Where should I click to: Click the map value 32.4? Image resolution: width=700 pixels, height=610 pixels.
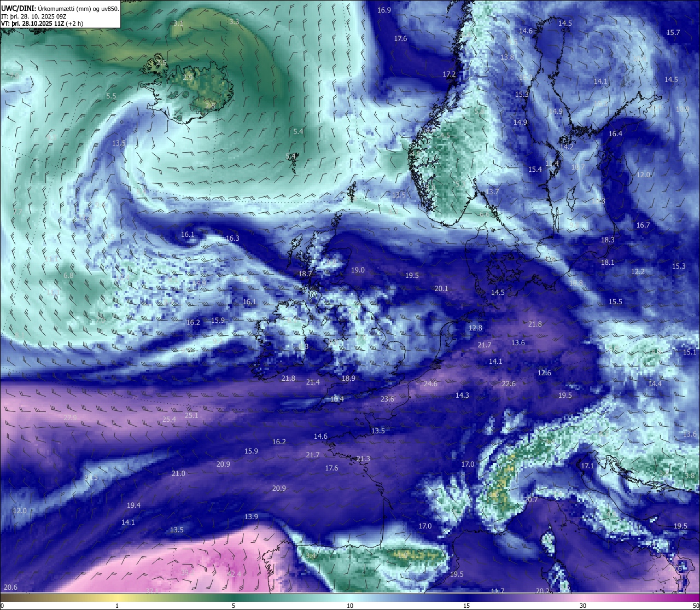pos(234,574)
